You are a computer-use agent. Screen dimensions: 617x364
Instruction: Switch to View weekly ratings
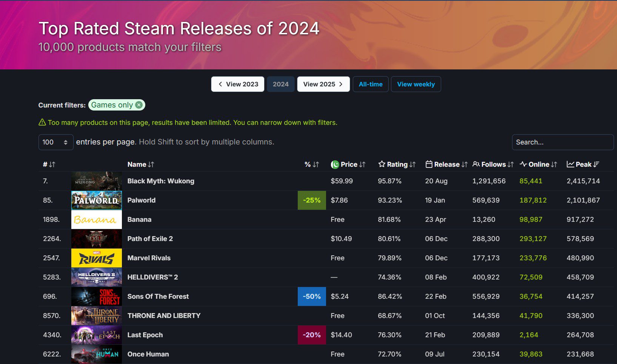pyautogui.click(x=415, y=84)
